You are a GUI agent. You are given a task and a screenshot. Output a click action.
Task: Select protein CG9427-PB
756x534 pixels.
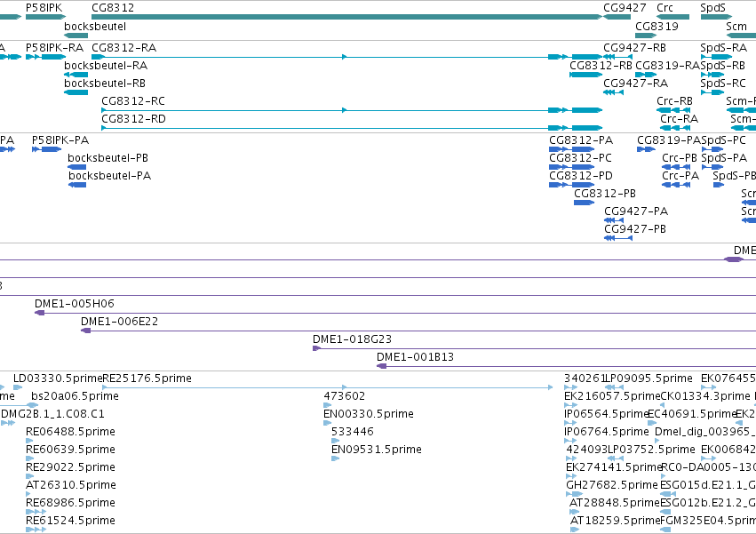(635, 229)
